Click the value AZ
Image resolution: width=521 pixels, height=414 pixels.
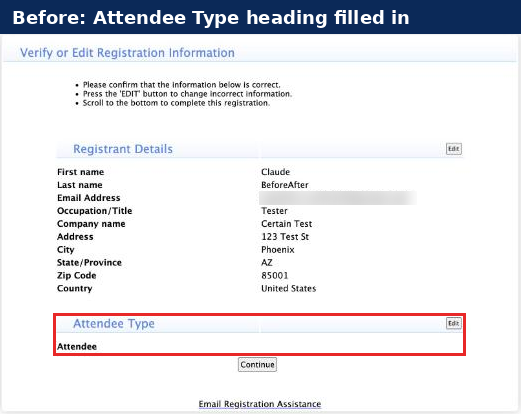pos(267,263)
